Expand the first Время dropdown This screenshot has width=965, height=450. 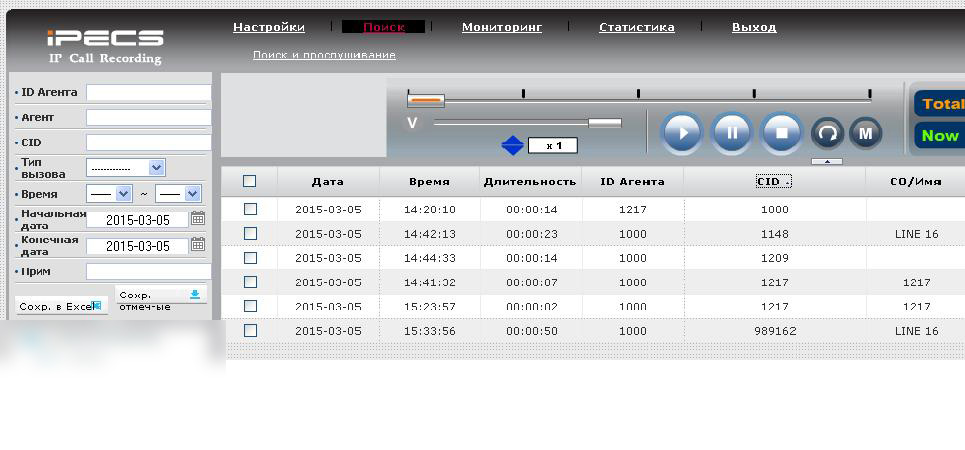click(x=109, y=194)
